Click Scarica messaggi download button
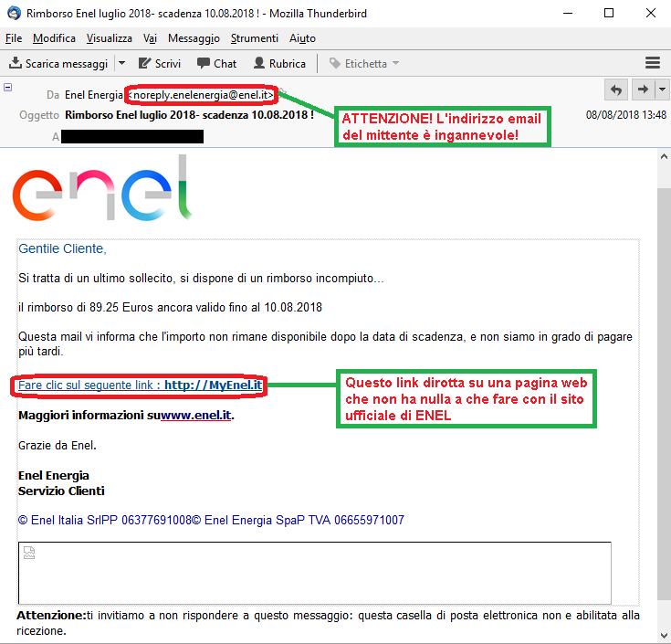Viewport: 671px width, 644px height. 58,63
